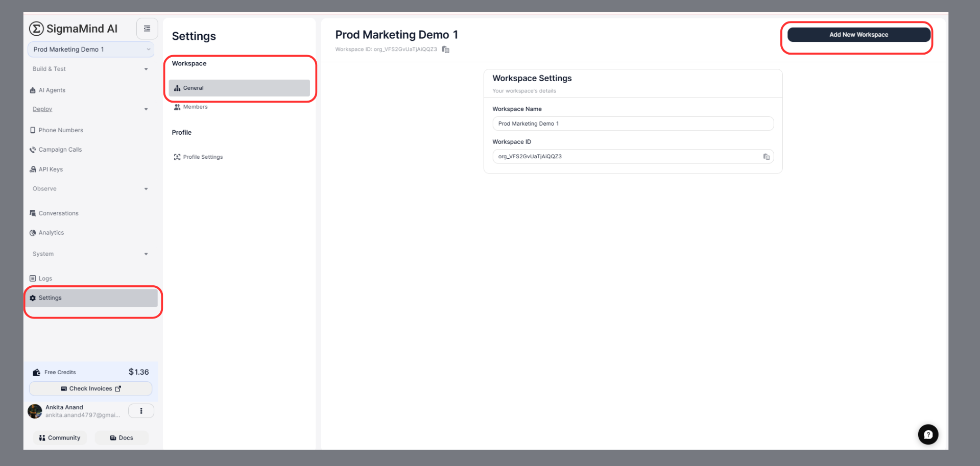Click the Free Credits wallet icon

tap(36, 373)
